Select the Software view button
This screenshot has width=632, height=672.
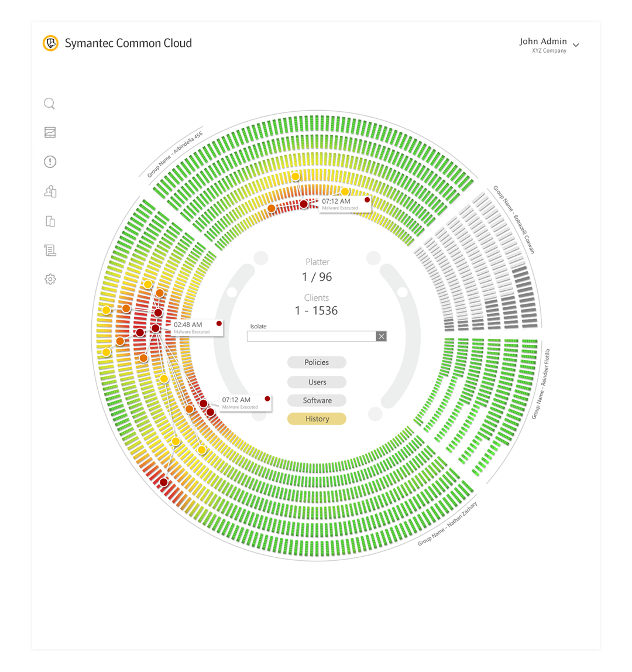pos(317,400)
